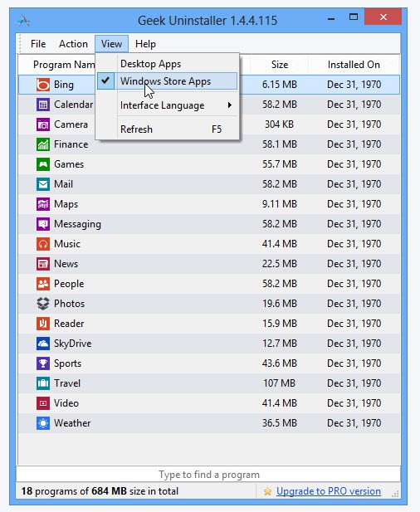Sort by the Installed On column header

tap(354, 65)
